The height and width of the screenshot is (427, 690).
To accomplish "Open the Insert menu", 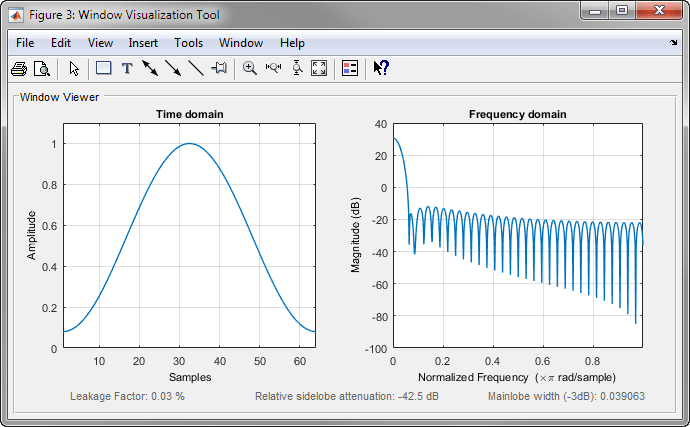I will click(143, 43).
